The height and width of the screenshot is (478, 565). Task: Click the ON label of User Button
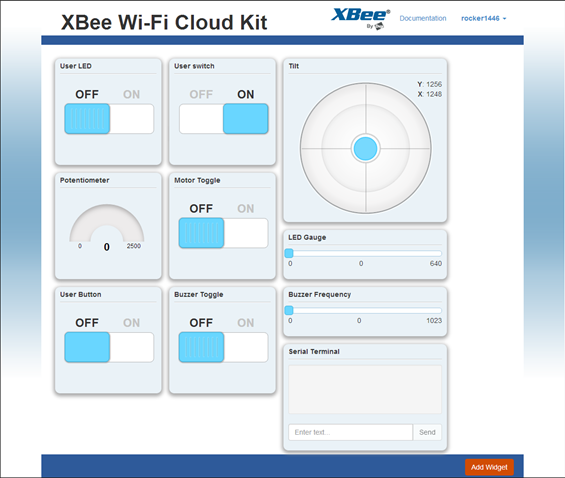[132, 323]
